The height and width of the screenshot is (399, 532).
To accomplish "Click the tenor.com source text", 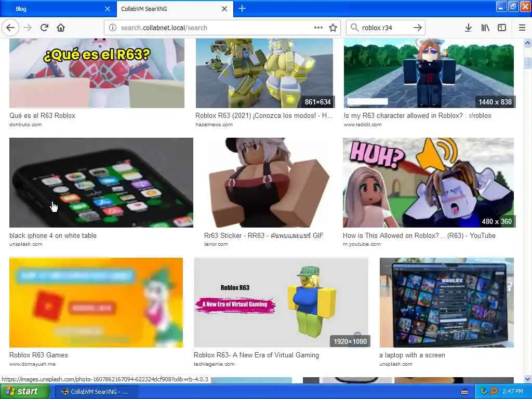I will (x=216, y=244).
